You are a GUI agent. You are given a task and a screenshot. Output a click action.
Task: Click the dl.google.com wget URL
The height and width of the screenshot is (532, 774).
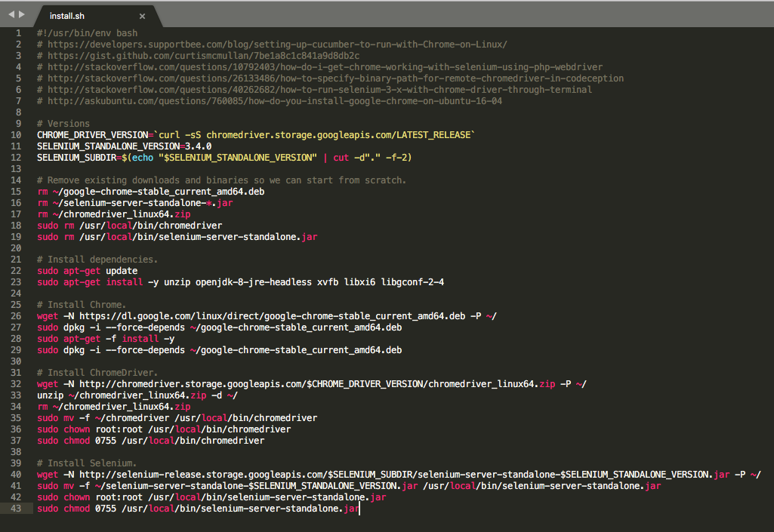pyautogui.click(x=273, y=316)
